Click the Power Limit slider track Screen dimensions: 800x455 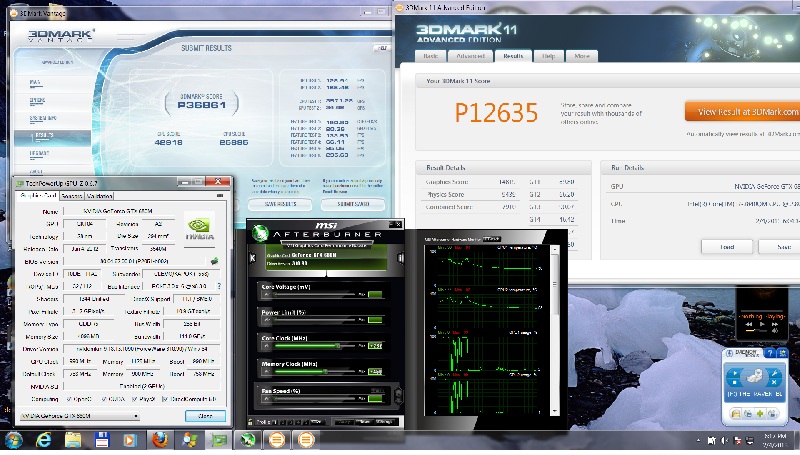point(315,320)
